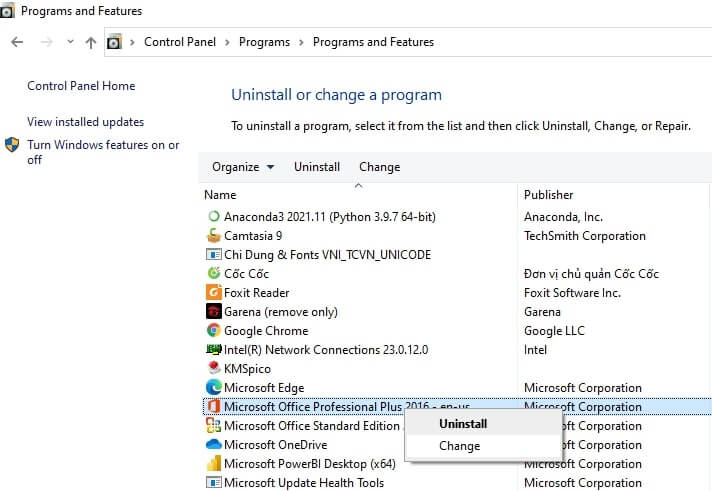
Task: Open the Organize dropdown menu
Action: [x=243, y=167]
